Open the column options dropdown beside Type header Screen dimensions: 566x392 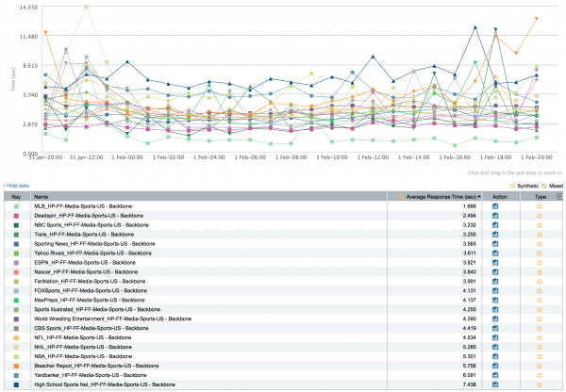[x=559, y=197]
